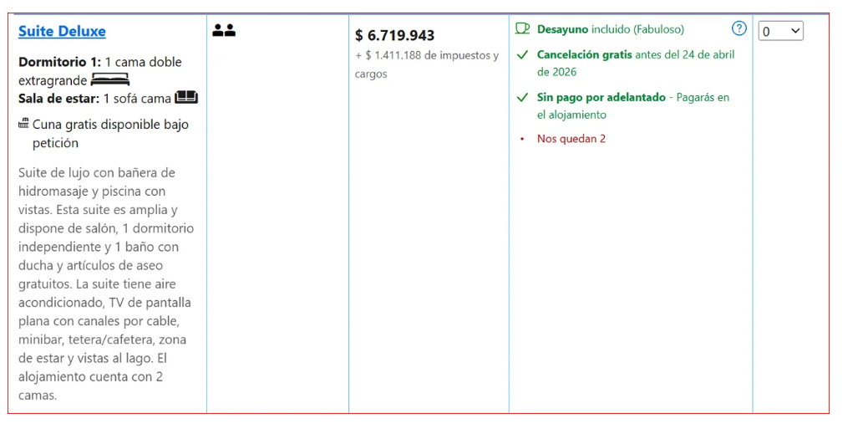Click the extra-large double bed icon
This screenshot has height=424, width=868.
[110, 80]
